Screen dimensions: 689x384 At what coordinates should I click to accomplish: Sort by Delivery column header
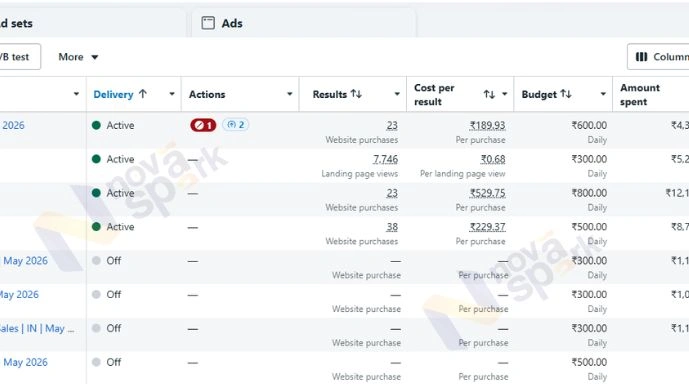click(113, 94)
